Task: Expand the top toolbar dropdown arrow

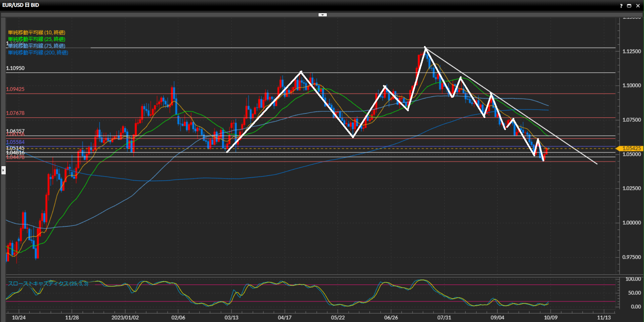Action: pyautogui.click(x=323, y=15)
